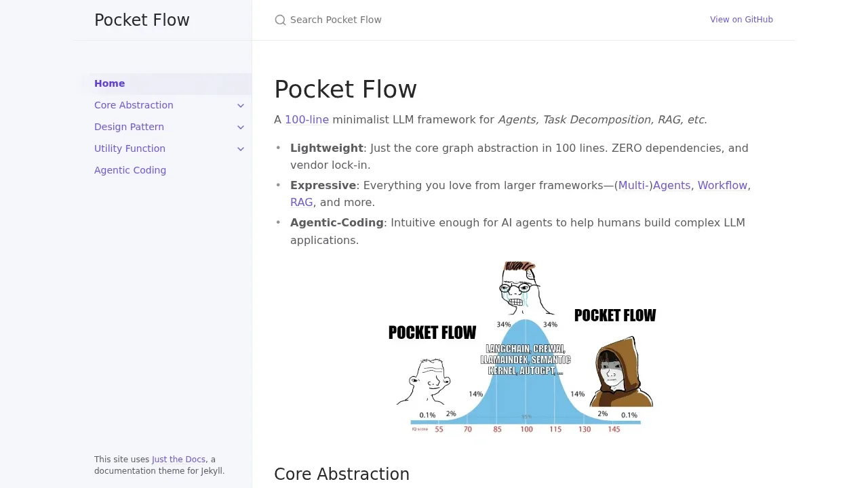Click the Pocket Flow site title
Screen dimensions: 868x488
[142, 20]
